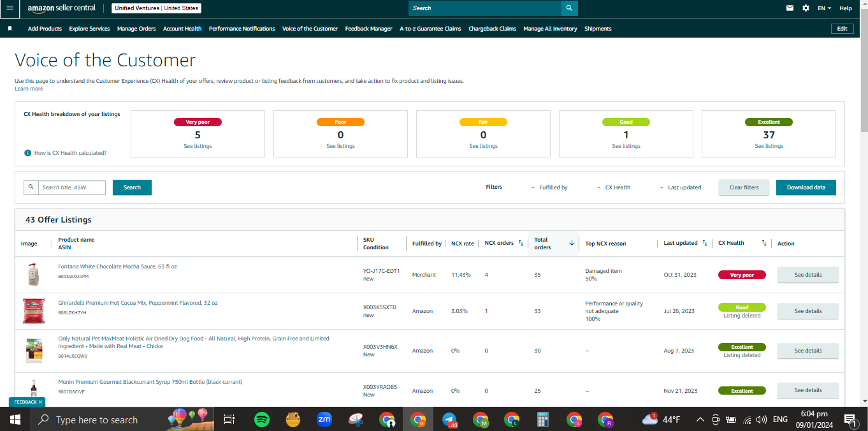See details for Ghirardelli Hot Cocoa Mix

[808, 311]
